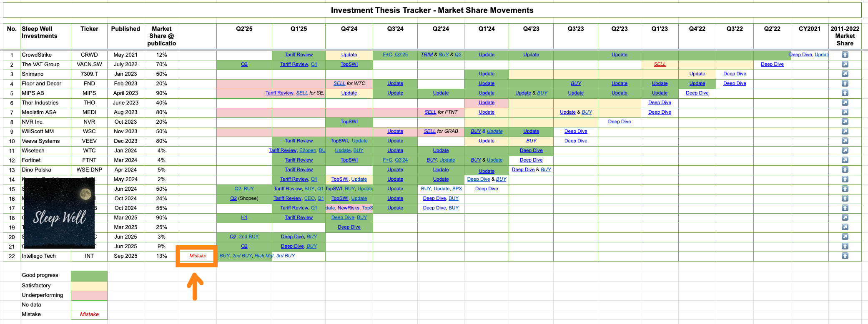868x324 pixels.
Task: Open the Deep Dive link in the Shimano row
Action: click(x=735, y=74)
